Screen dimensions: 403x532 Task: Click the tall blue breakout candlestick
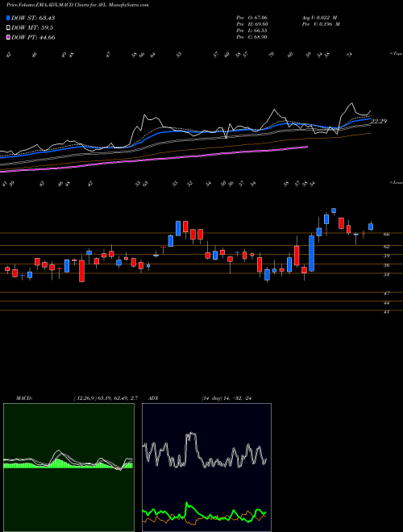tap(311, 253)
